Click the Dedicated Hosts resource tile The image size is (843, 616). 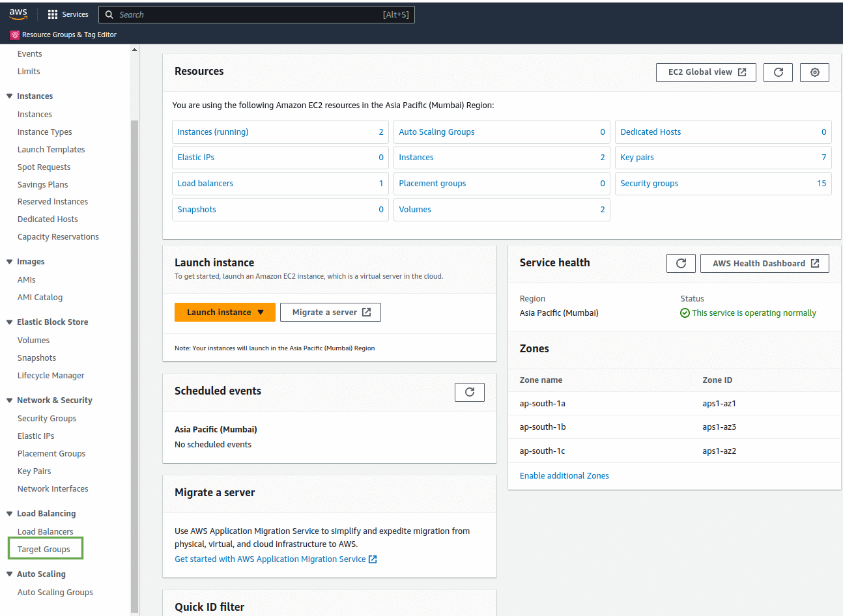pos(723,132)
